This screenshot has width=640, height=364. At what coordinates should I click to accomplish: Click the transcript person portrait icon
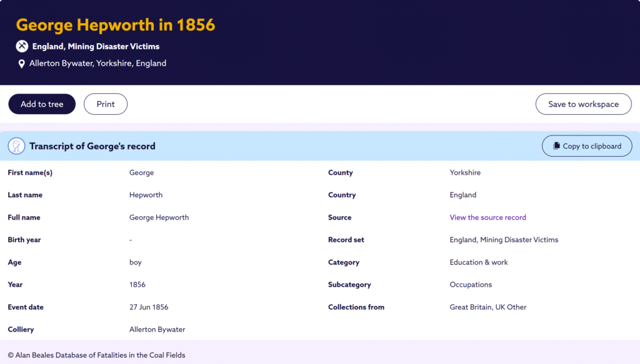pos(16,146)
